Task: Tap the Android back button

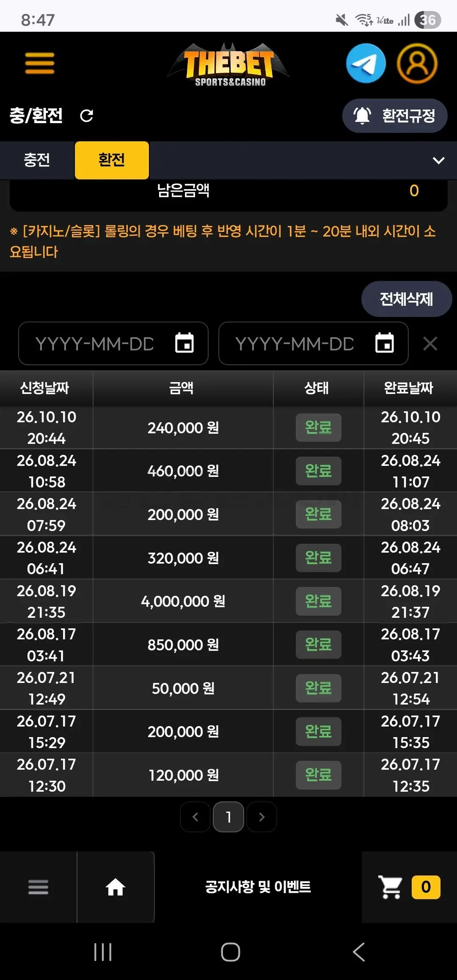Action: click(x=359, y=952)
